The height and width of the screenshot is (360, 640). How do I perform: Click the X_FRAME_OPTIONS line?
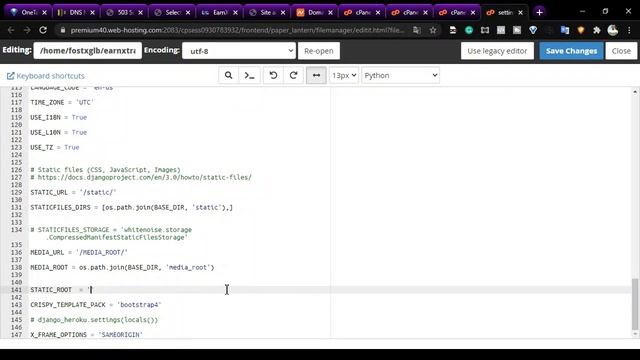click(x=87, y=335)
